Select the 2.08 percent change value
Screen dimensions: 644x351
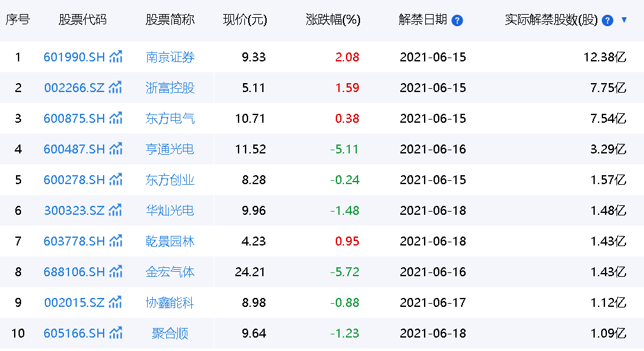347,57
